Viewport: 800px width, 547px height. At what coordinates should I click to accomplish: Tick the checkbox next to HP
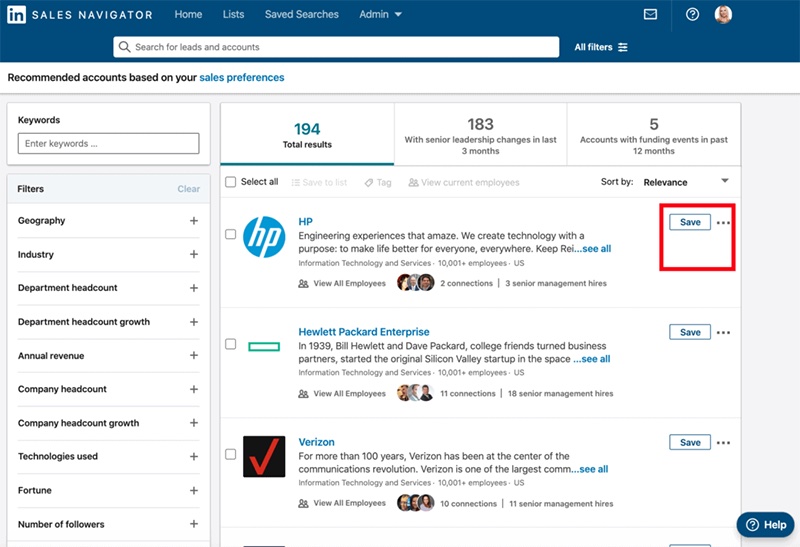tap(231, 234)
